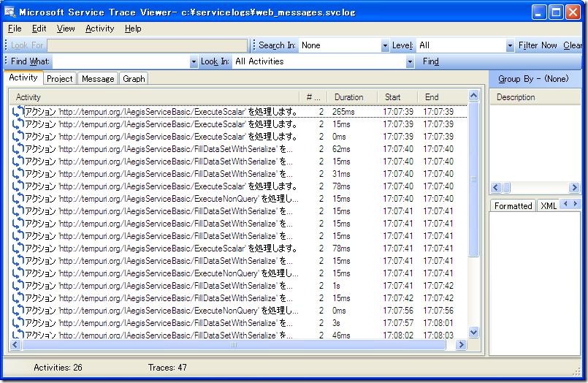Click the activity icon of the 265ms row
Screen dimensions: 588x383
pyautogui.click(x=18, y=112)
